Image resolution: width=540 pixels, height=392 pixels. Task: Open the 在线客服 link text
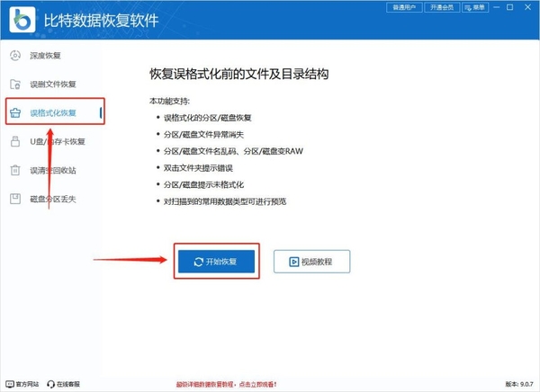[x=68, y=384]
